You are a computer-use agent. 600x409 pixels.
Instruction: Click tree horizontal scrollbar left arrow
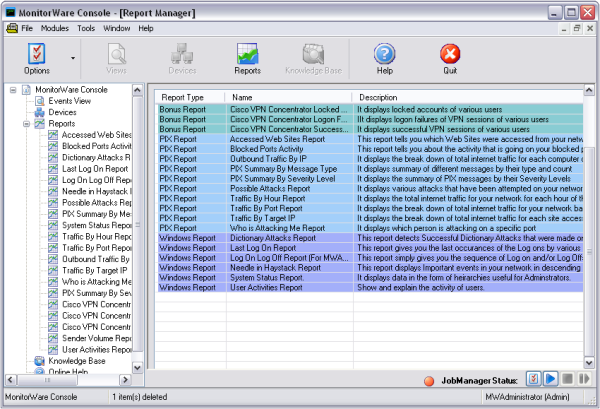tap(10, 380)
